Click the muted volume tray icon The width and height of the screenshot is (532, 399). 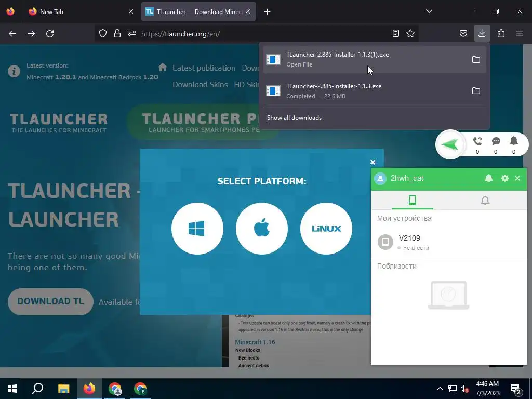pos(465,389)
